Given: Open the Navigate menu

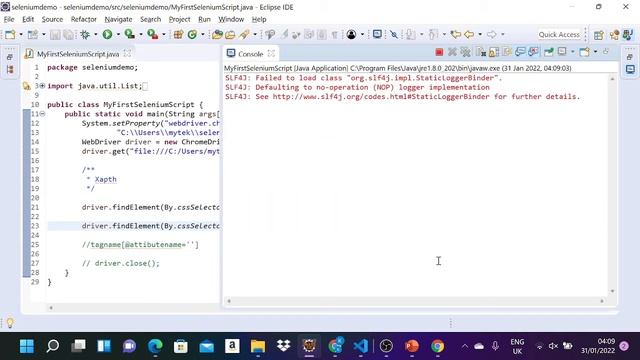Looking at the screenshot, I should click(x=118, y=19).
